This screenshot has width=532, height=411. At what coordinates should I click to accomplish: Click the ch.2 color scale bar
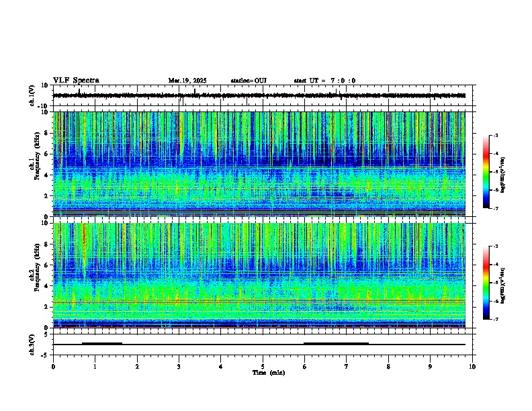(486, 283)
